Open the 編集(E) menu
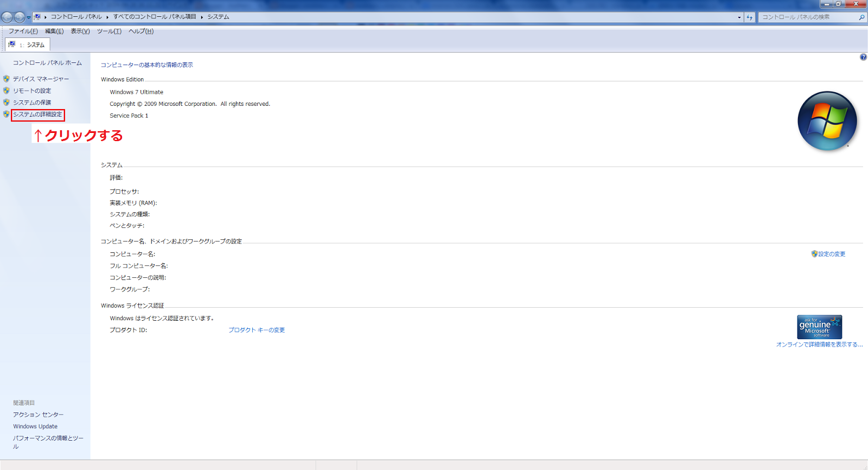Screen dimensions: 868x470 click(x=54, y=31)
